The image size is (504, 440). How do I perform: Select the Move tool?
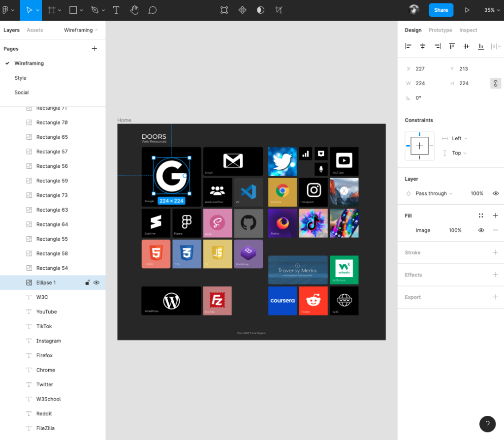pos(29,10)
